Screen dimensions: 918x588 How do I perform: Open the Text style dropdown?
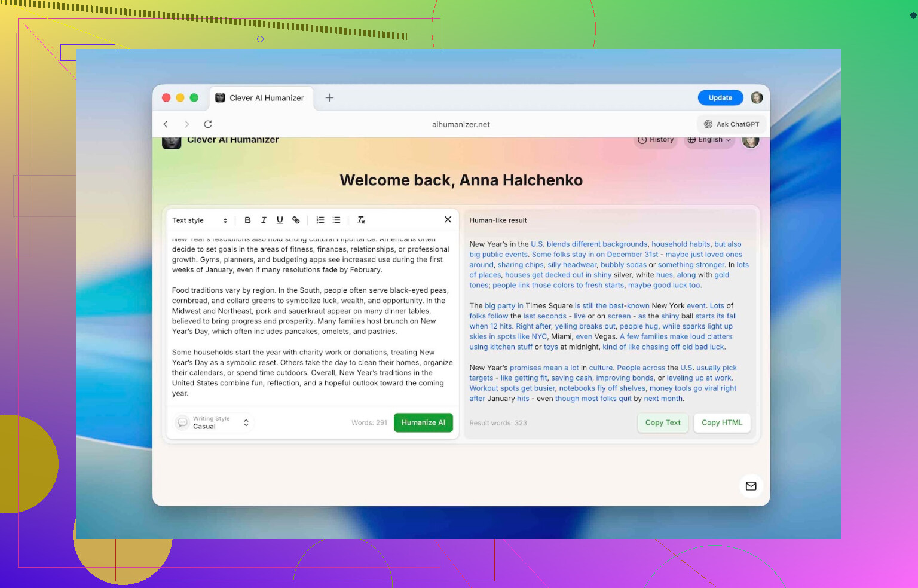tap(200, 220)
